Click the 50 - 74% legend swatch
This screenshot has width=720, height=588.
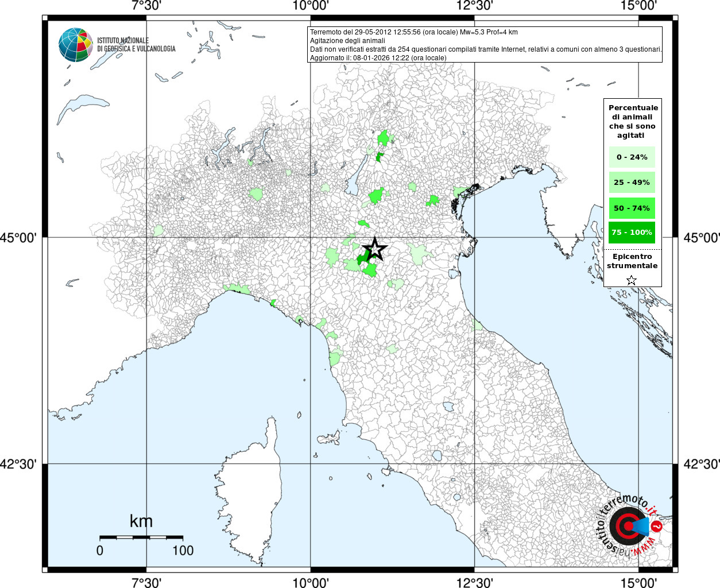632,208
